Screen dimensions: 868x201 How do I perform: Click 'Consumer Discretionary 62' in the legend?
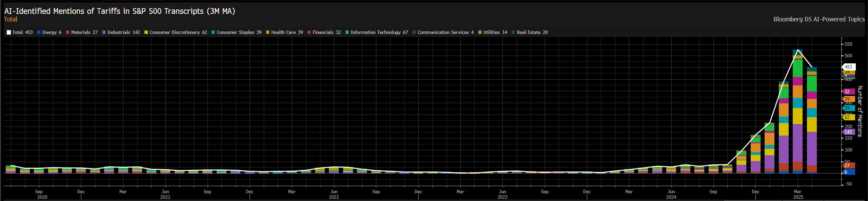click(x=178, y=33)
